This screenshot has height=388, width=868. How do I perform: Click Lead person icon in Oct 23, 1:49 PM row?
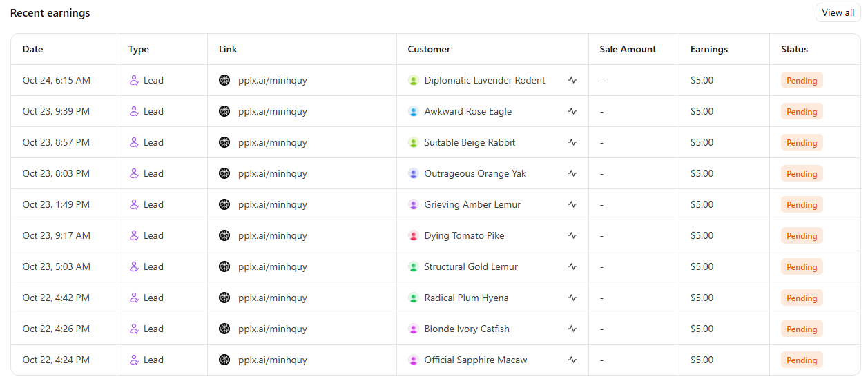point(135,204)
